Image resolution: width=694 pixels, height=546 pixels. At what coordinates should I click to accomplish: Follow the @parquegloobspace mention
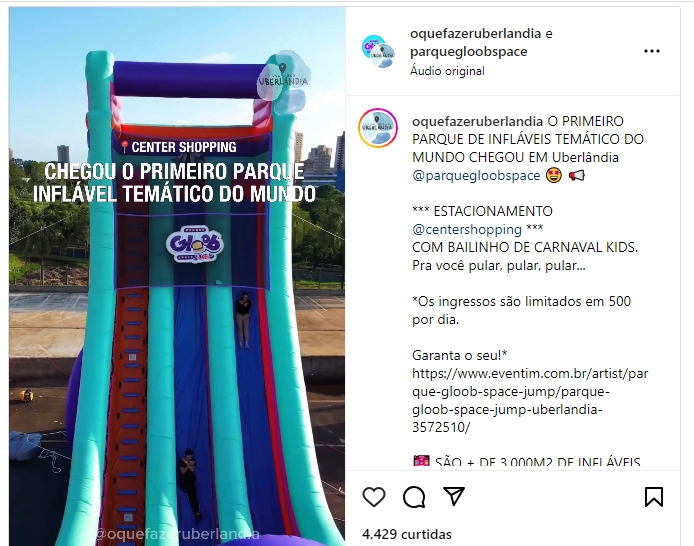476,176
